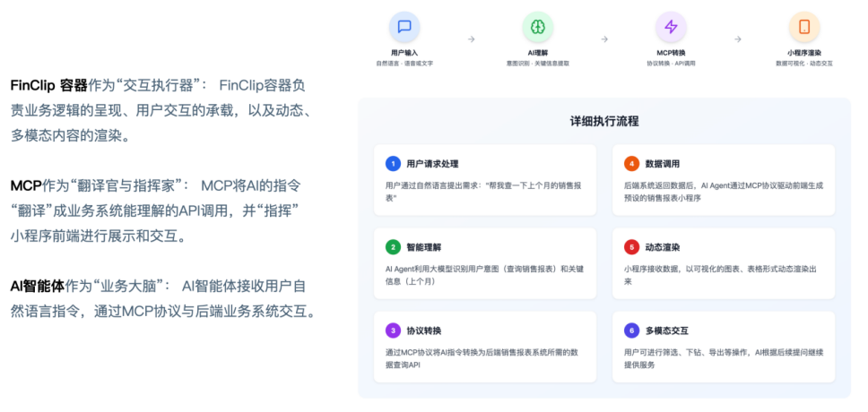This screenshot has height=412, width=868.
Task: Select the MCP转换 step label
Action: [671, 53]
